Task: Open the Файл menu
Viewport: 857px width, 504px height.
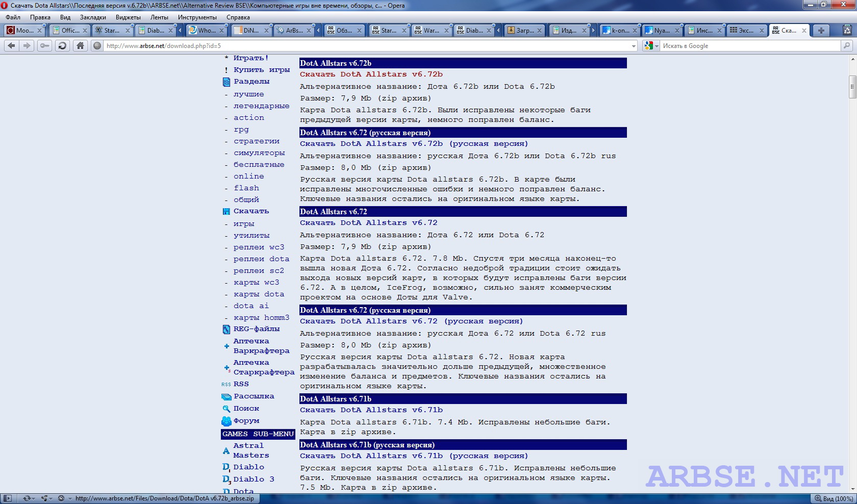Action: coord(13,17)
